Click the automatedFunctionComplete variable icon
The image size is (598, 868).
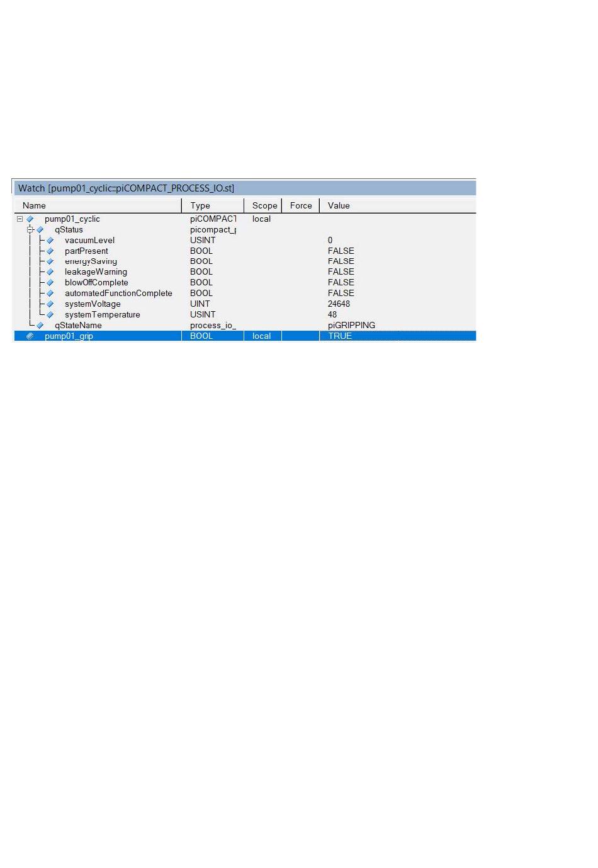50,294
